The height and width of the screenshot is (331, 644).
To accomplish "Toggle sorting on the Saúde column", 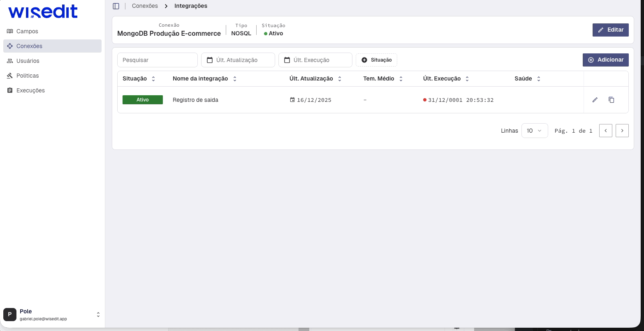I will (x=539, y=78).
